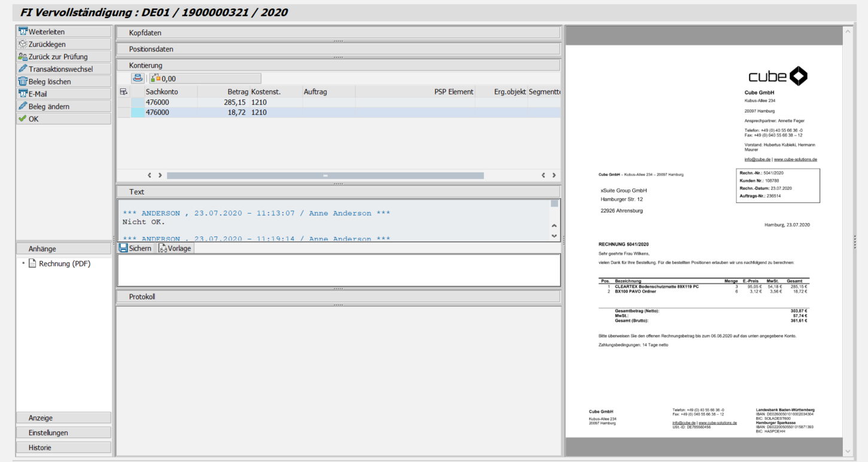This screenshot has height=462, width=868.
Task: Select Zurück zur Prüfung
Action: pyautogui.click(x=63, y=57)
